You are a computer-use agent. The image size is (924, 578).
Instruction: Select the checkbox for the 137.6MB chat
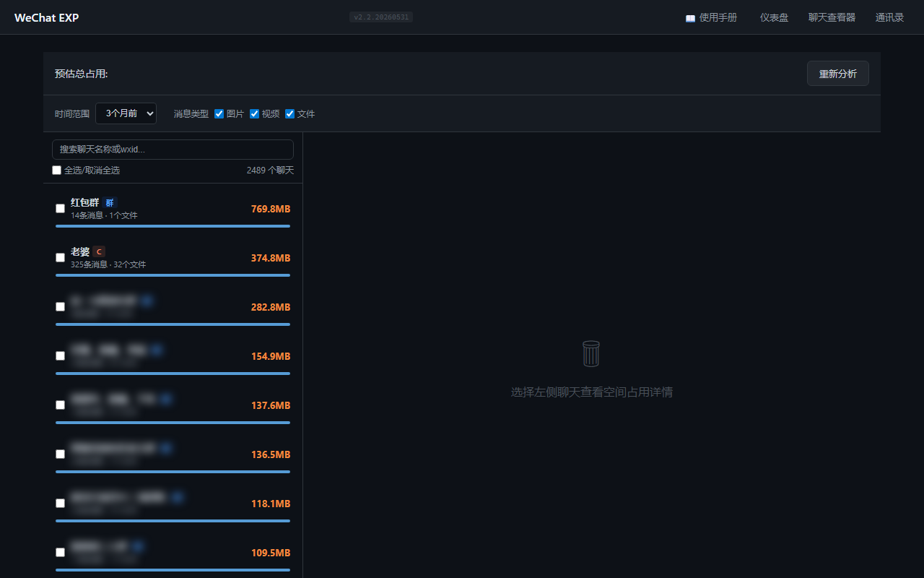pyautogui.click(x=61, y=405)
